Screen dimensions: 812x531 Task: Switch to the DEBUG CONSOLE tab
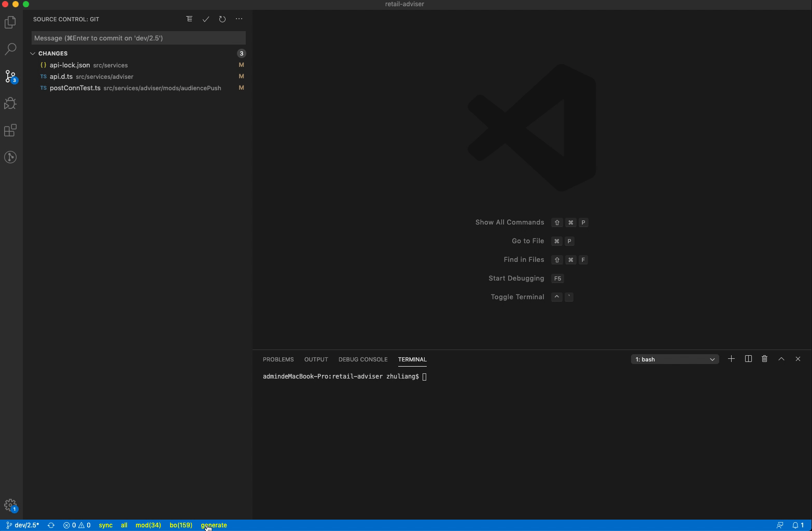[363, 359]
